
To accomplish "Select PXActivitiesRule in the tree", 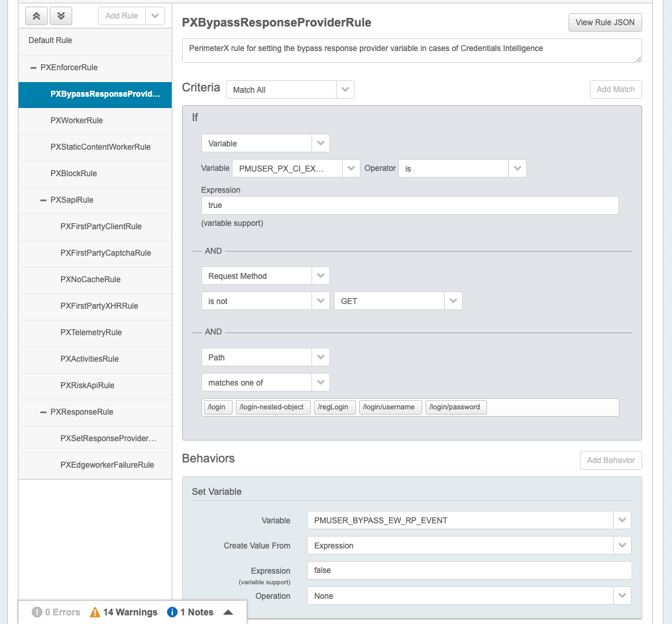I will coord(95,359).
